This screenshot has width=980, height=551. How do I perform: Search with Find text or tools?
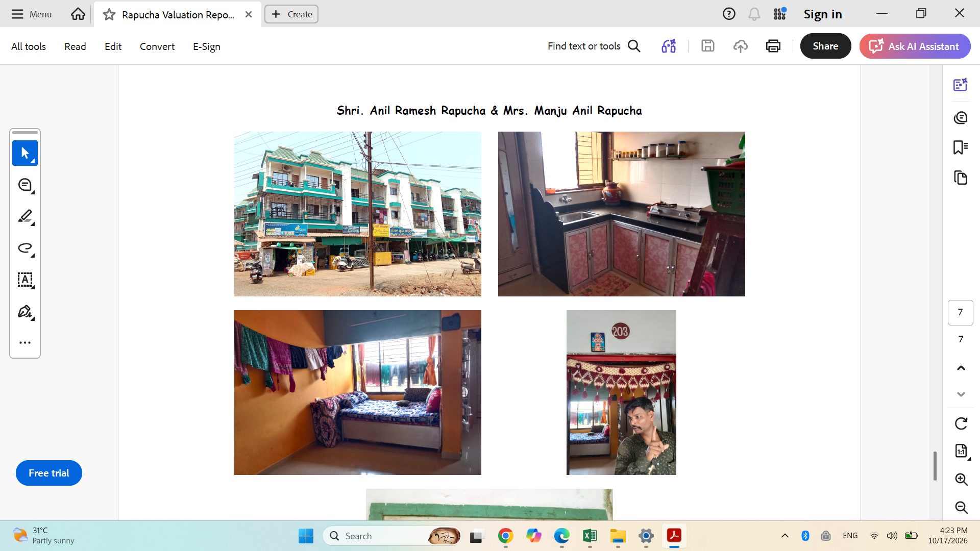(x=594, y=46)
